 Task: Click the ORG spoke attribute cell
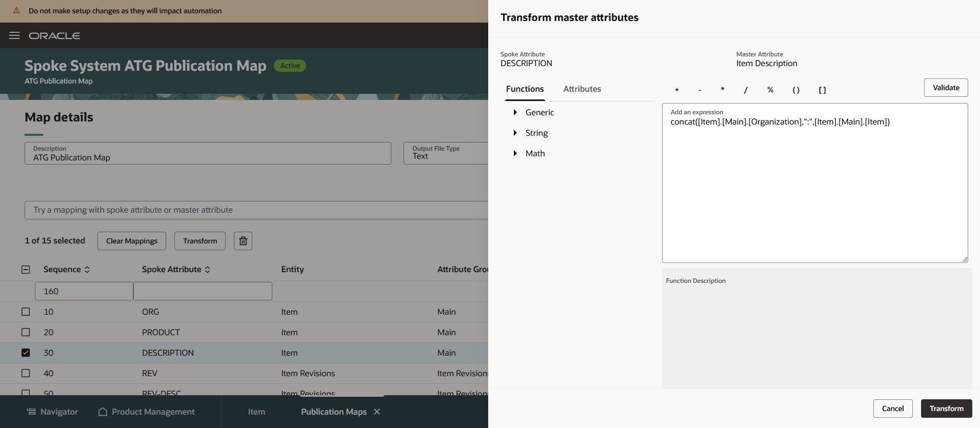click(x=150, y=312)
